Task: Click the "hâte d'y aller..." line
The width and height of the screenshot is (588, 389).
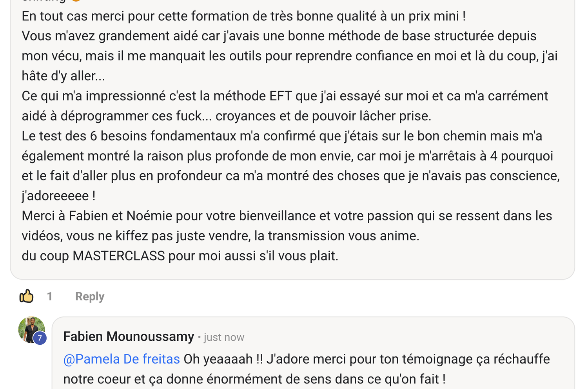Action: 64,76
